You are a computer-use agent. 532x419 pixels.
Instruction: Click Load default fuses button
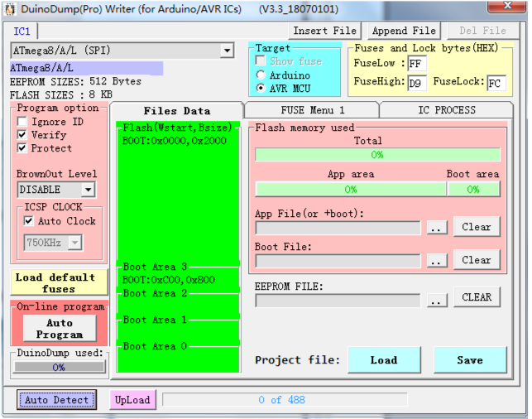(59, 283)
